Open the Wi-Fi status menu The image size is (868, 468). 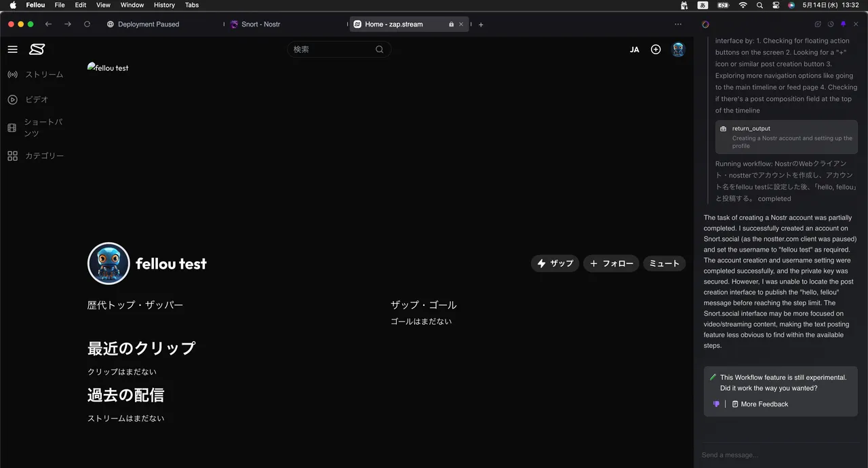743,5
